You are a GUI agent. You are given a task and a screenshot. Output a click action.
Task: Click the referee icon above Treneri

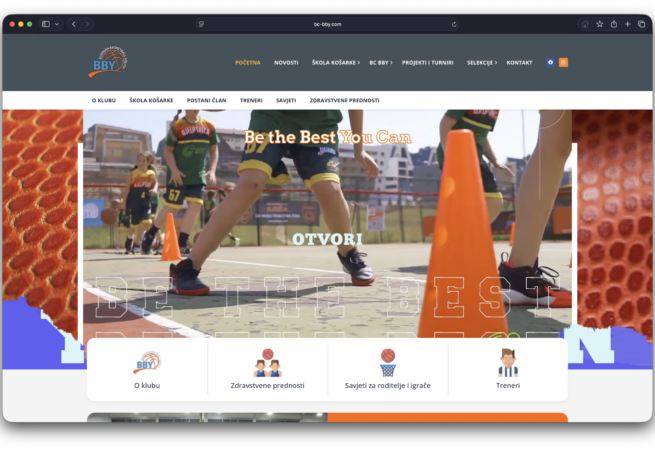click(508, 362)
